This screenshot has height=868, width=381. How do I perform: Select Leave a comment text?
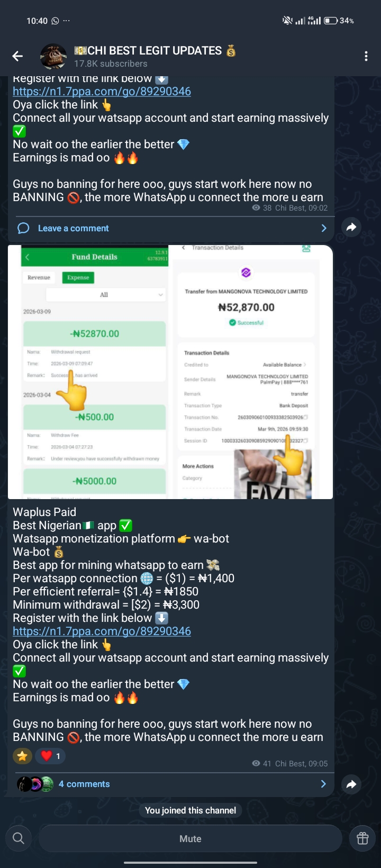pyautogui.click(x=73, y=228)
